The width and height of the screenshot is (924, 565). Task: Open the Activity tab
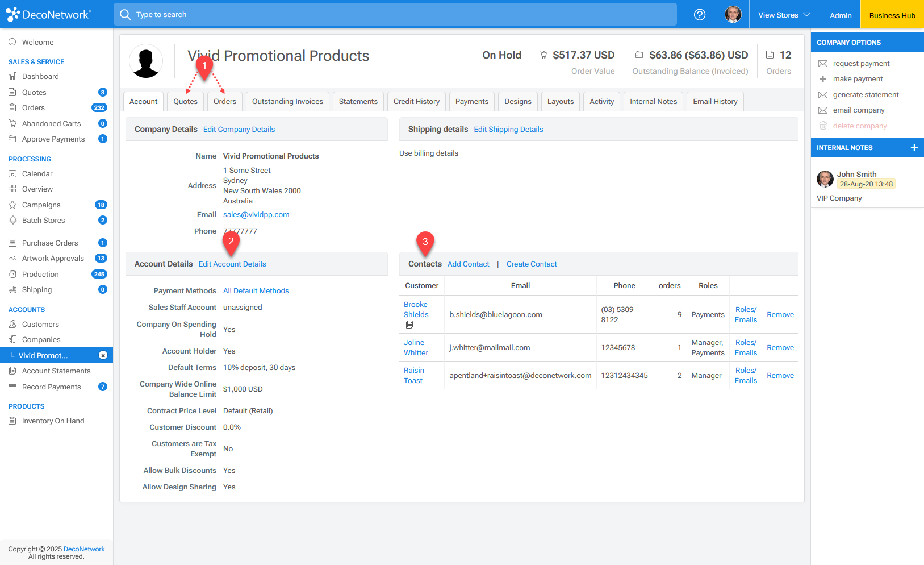pos(602,101)
